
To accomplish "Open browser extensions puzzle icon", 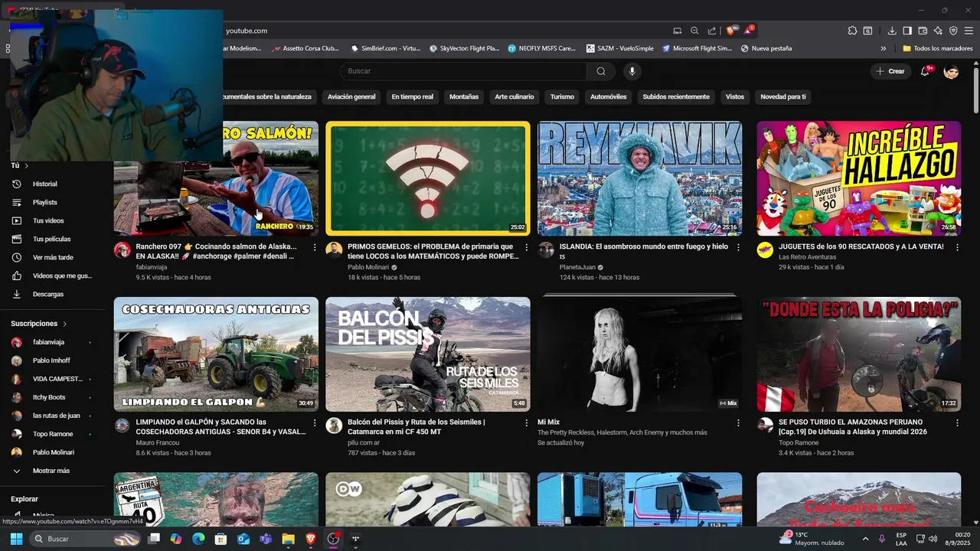I will coord(852,31).
